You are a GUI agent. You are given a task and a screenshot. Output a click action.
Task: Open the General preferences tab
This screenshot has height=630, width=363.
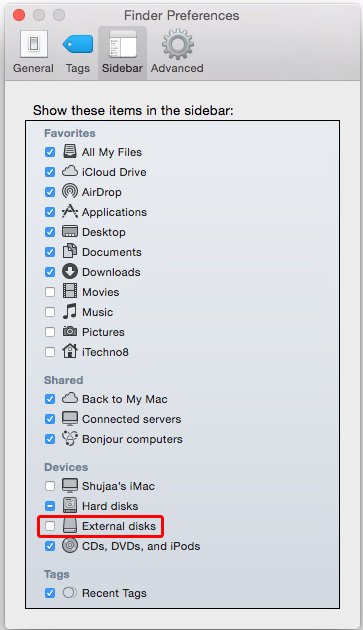tap(33, 53)
